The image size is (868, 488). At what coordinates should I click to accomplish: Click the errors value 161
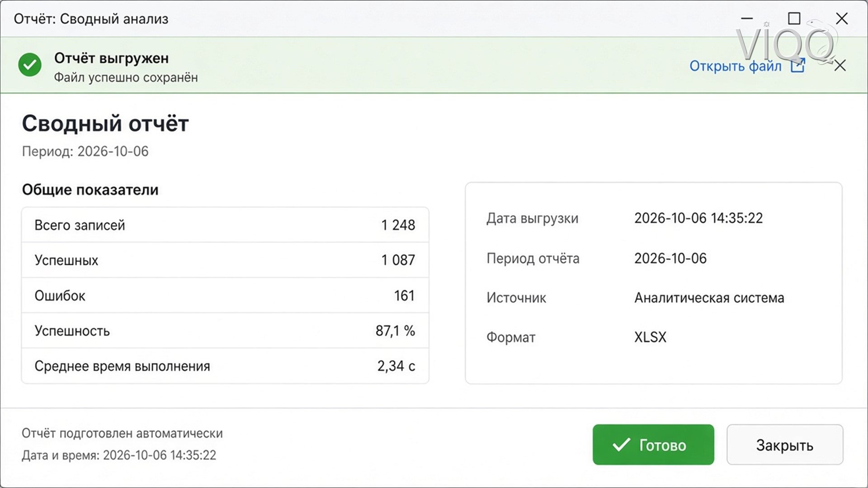click(404, 296)
